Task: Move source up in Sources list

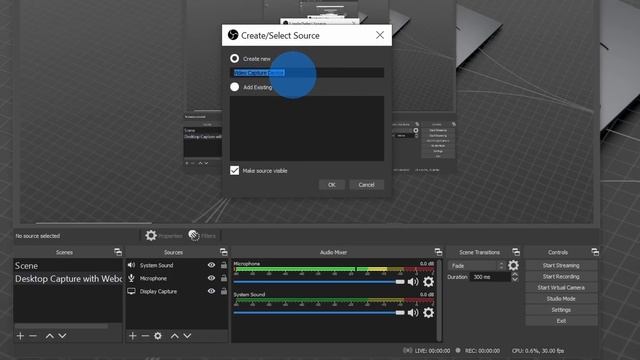Action: tap(174, 336)
